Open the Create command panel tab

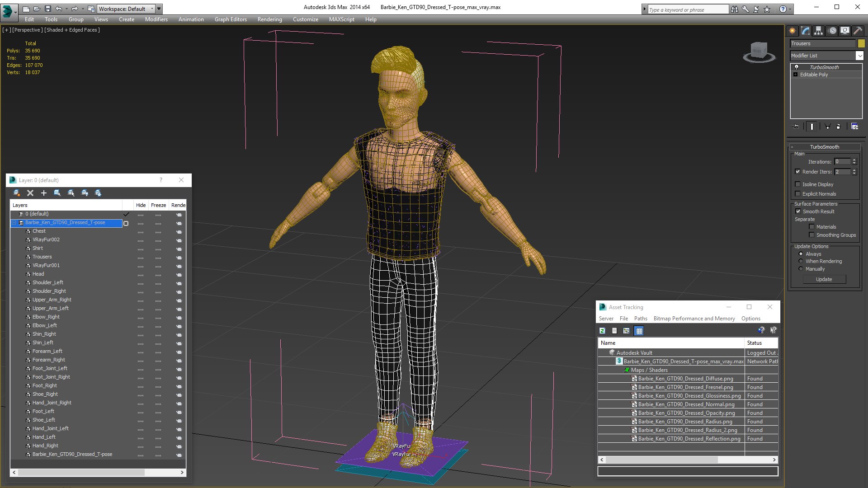point(792,31)
